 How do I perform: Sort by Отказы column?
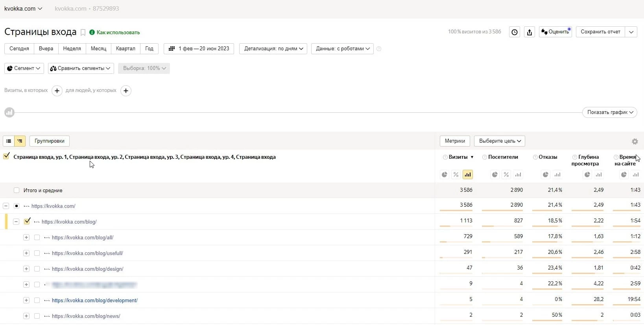pyautogui.click(x=548, y=157)
